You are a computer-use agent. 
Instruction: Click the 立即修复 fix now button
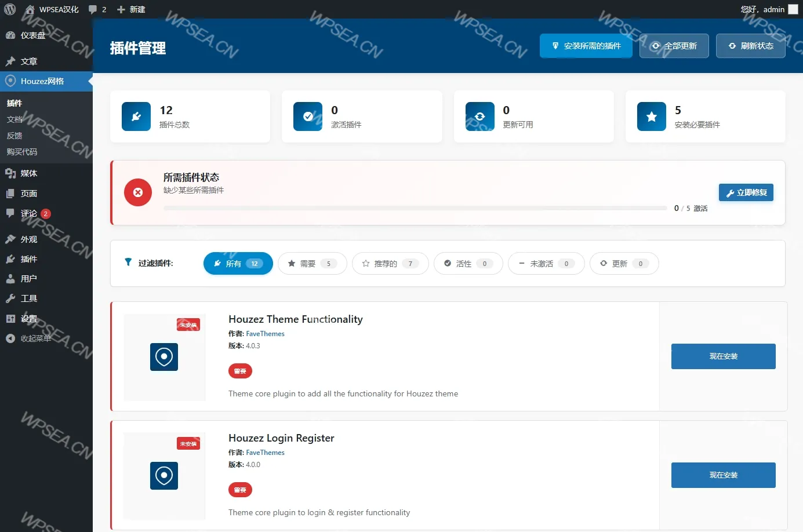[x=746, y=192]
